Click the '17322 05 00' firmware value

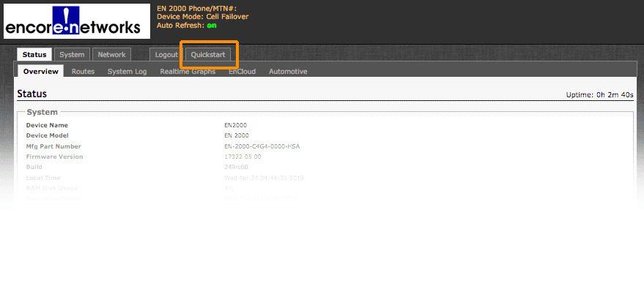[243, 157]
